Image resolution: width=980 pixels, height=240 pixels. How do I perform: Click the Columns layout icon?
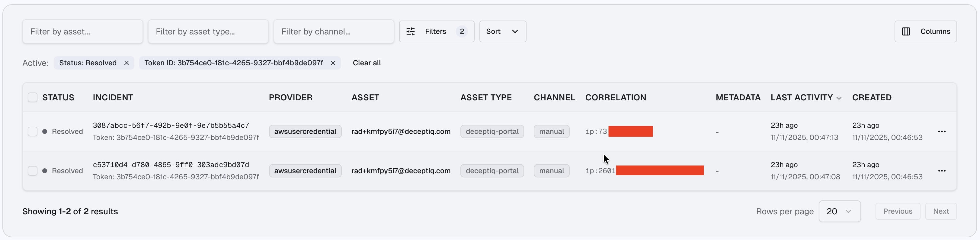pos(906,32)
